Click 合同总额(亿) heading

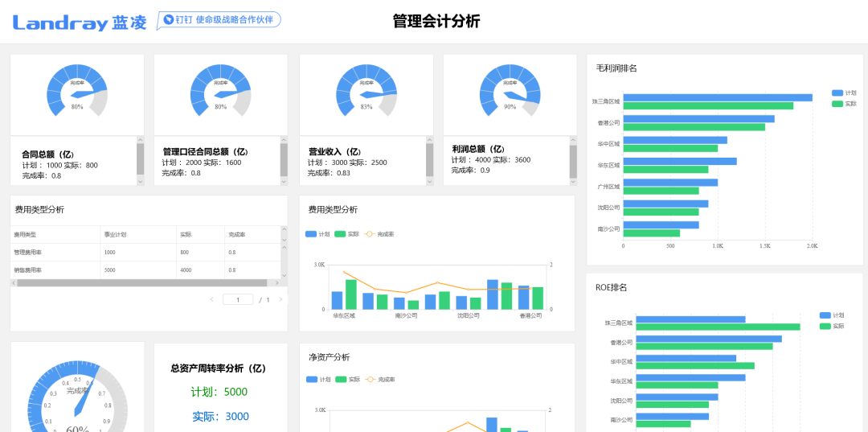click(48, 154)
